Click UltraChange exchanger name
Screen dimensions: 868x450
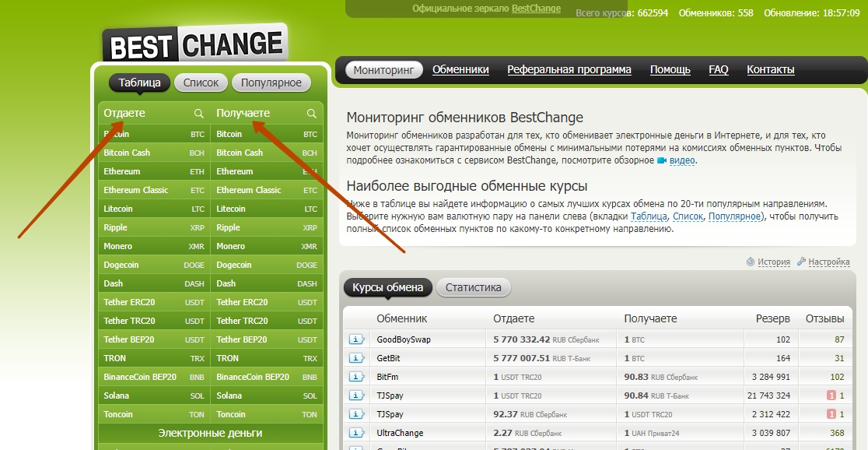click(x=400, y=433)
